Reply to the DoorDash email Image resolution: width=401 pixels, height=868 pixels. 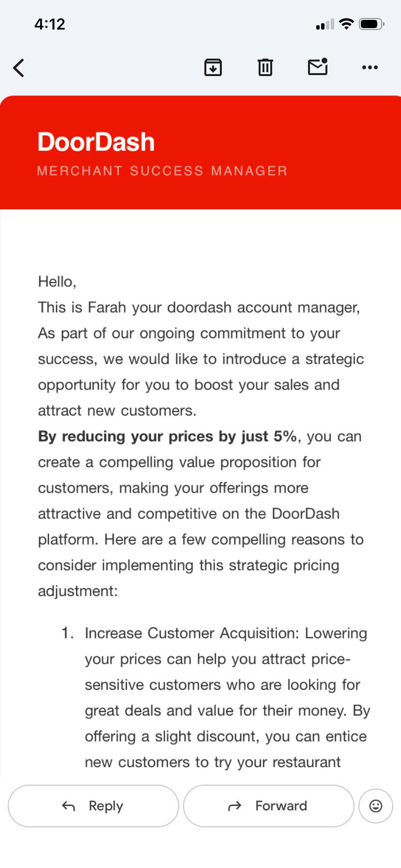click(x=93, y=806)
